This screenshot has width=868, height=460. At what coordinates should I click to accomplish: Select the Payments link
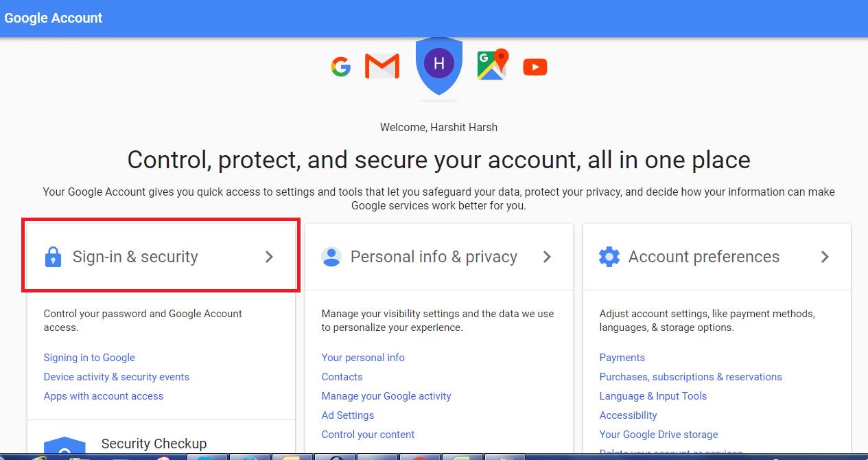click(622, 358)
